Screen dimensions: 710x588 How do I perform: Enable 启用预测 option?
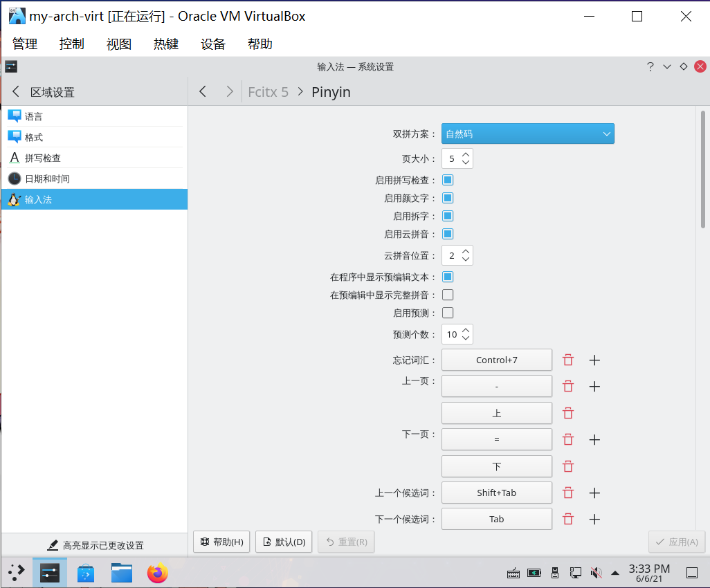click(447, 312)
